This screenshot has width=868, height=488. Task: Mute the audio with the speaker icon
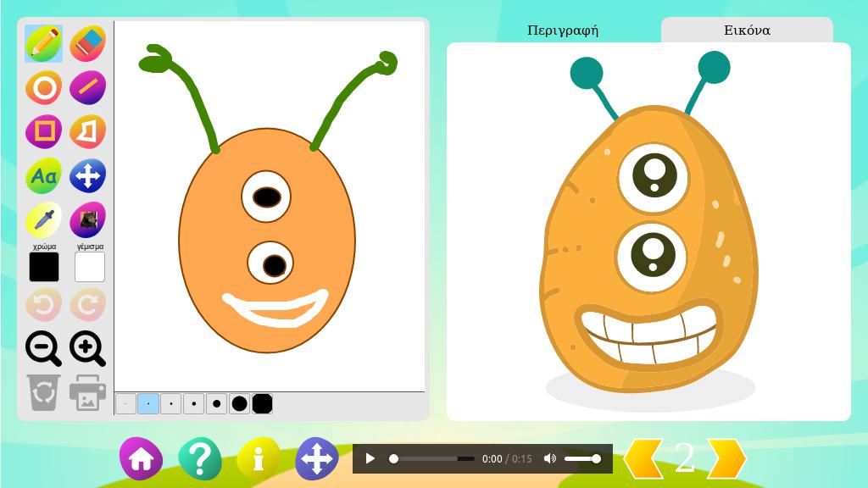click(x=549, y=458)
